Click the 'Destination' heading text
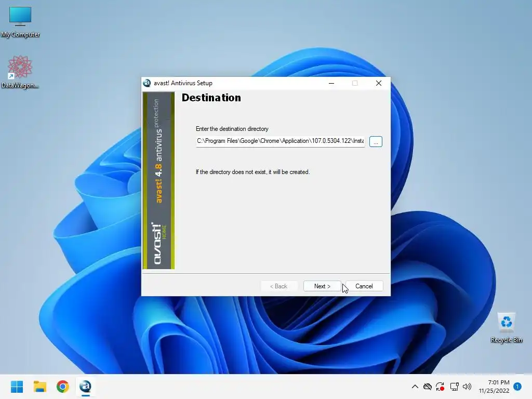The image size is (532, 399). click(211, 98)
